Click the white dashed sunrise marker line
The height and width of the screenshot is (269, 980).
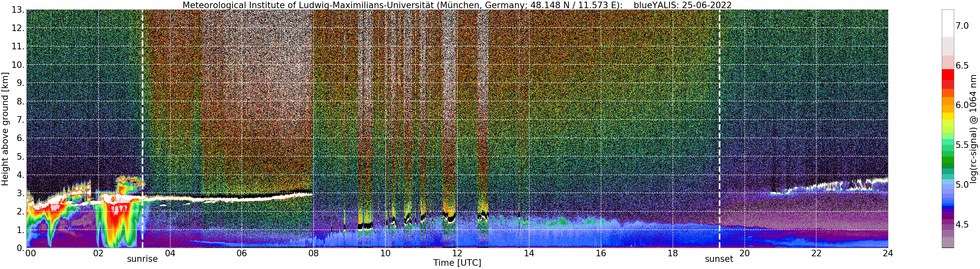(143, 129)
